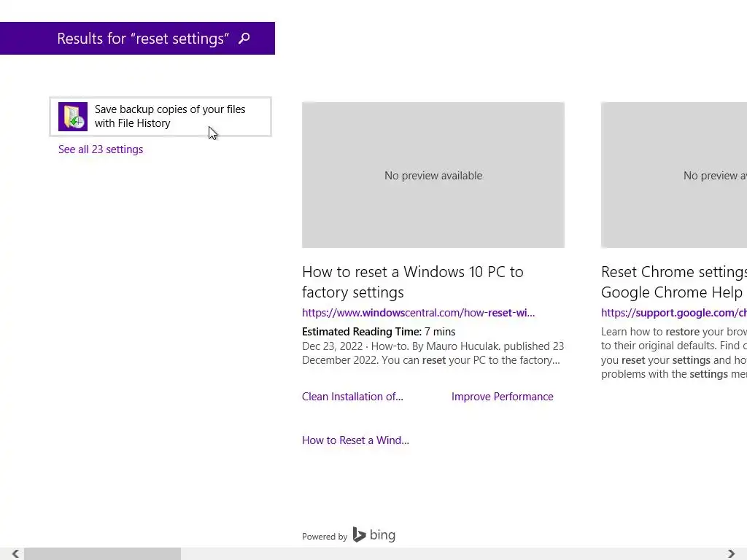Open Reset Chrome settings Google Chrome Help result
Screen dimensions: 747x560
[673, 282]
